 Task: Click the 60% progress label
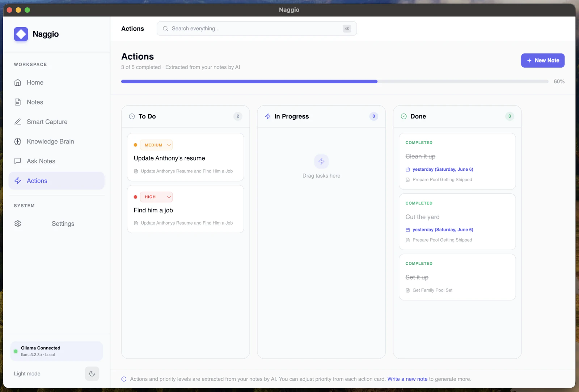559,82
